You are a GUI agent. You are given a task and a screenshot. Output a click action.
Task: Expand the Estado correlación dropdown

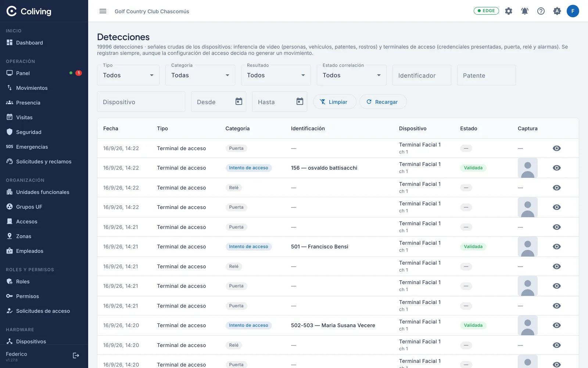point(352,75)
